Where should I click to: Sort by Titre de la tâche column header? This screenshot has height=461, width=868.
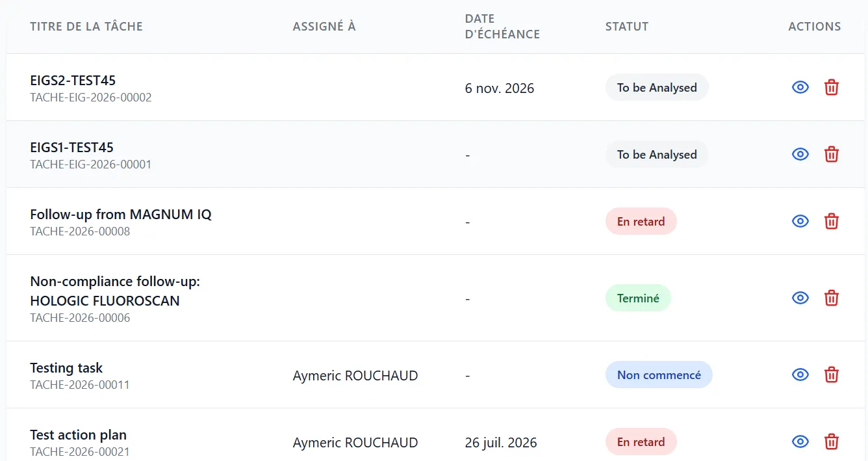[86, 27]
